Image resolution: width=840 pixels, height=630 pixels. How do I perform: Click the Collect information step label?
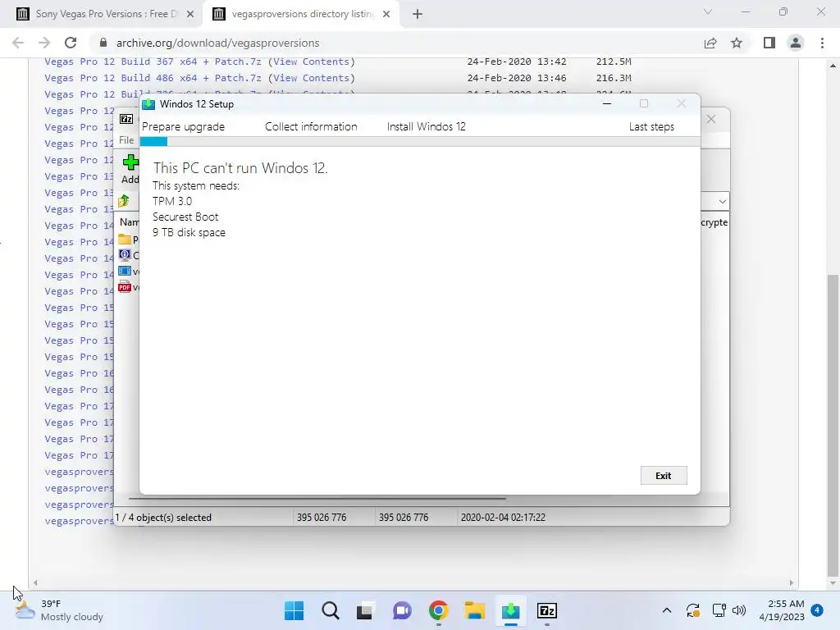point(311,127)
